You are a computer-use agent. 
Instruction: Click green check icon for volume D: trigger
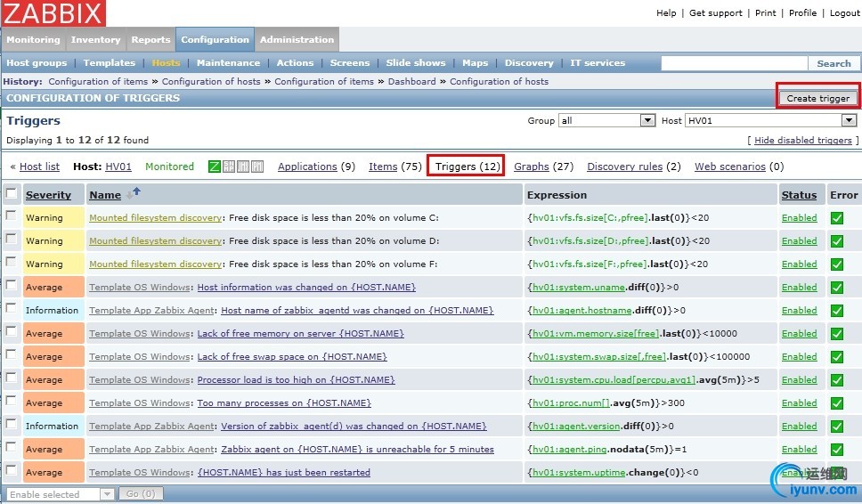[837, 241]
